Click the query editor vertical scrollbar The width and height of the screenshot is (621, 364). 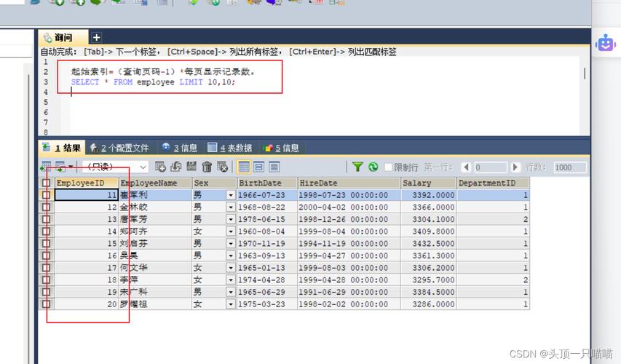pos(585,74)
